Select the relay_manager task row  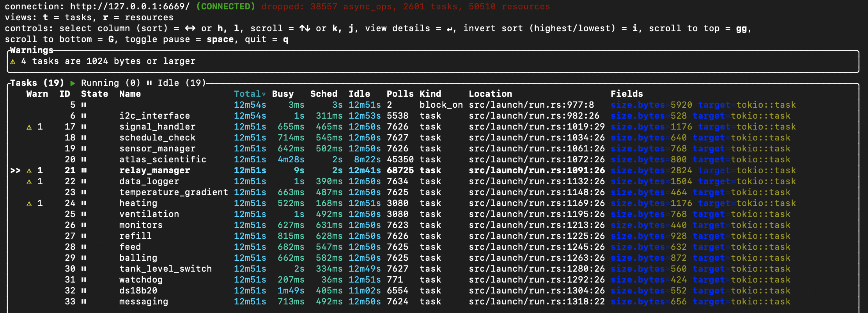pos(403,171)
